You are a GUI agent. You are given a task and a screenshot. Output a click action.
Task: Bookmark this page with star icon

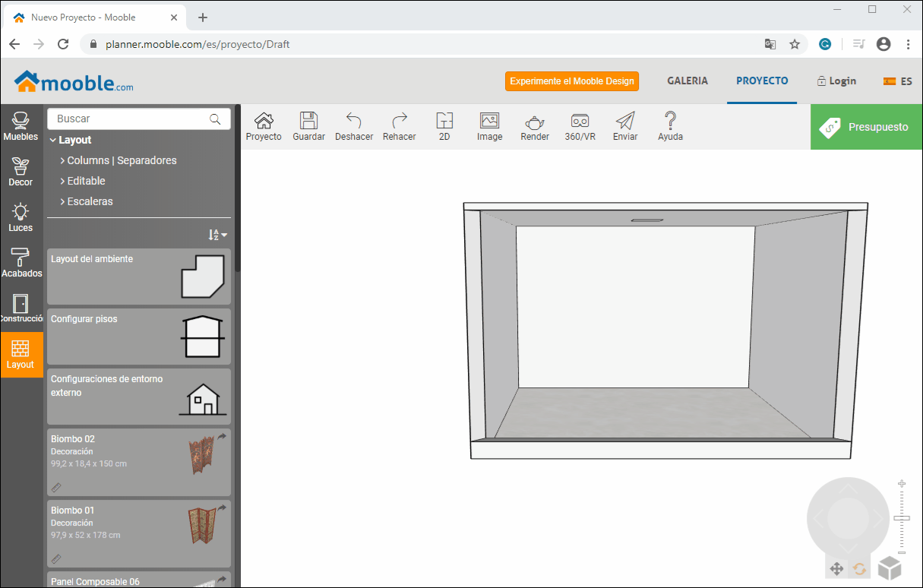click(795, 44)
